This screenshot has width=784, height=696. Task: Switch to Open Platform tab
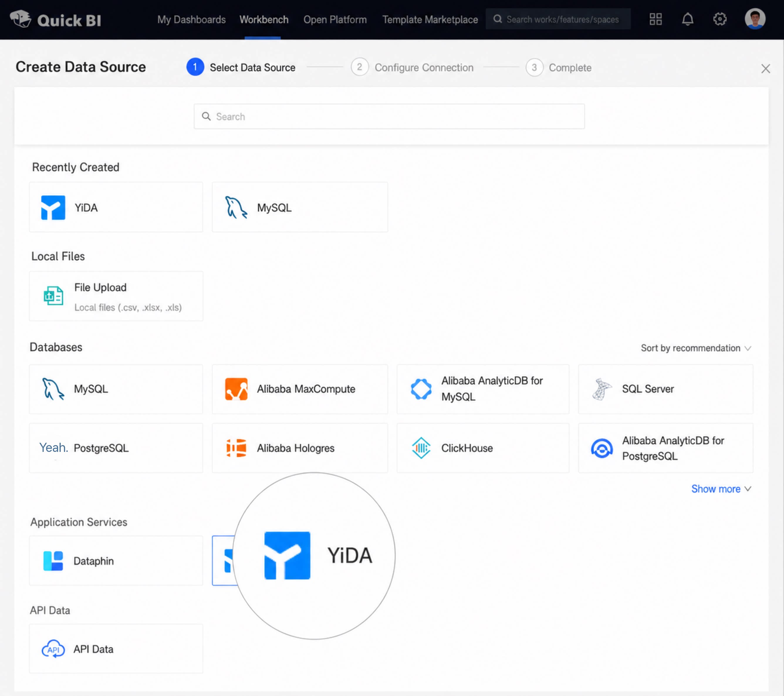[x=335, y=20]
